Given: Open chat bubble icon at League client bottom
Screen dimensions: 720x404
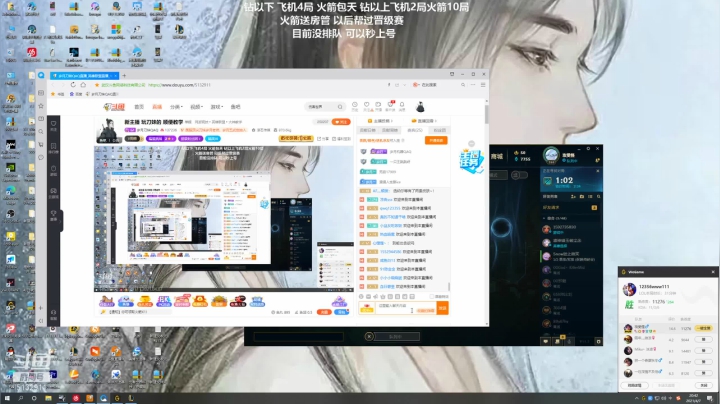Looking at the screenshot, I should pyautogui.click(x=546, y=341).
